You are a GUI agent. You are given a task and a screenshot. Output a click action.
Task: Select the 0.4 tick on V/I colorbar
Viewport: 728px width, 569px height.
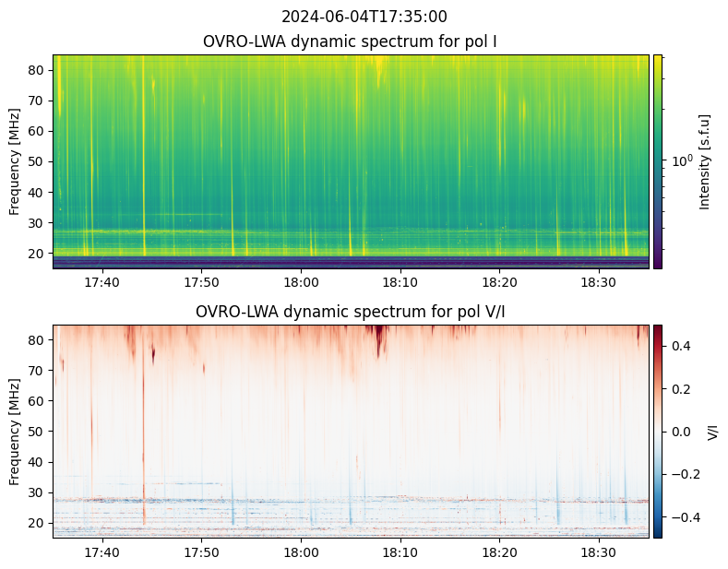(679, 345)
